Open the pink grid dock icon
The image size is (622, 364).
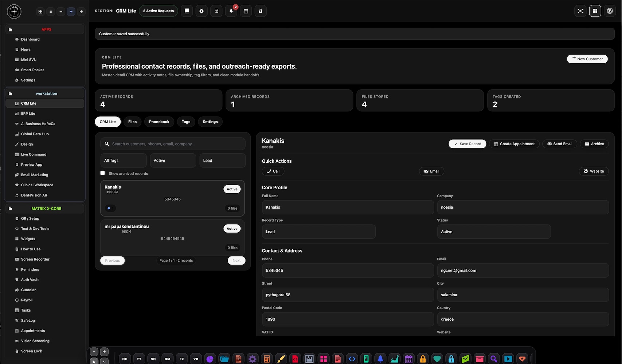point(324,359)
